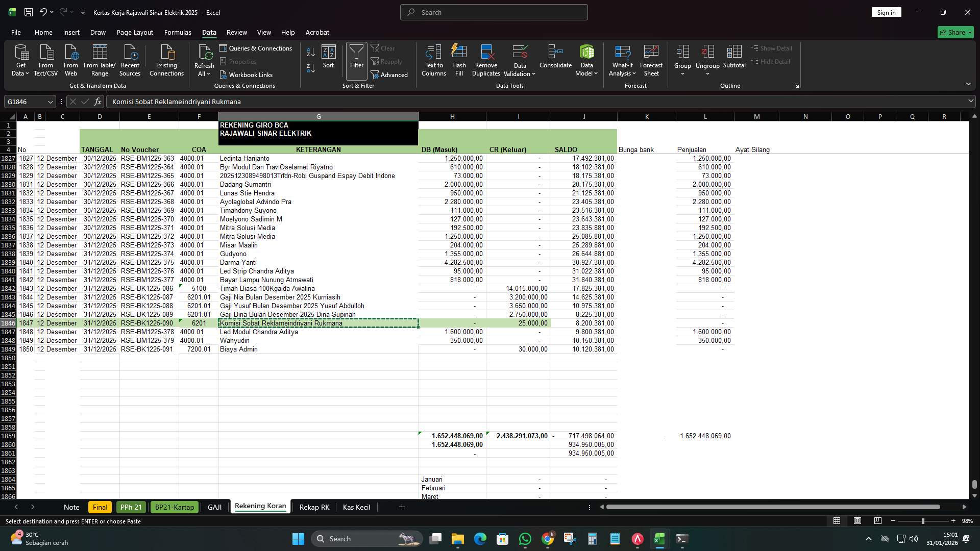The height and width of the screenshot is (551, 980).
Task: Switch to the Formulas ribbon tab
Action: click(x=177, y=32)
